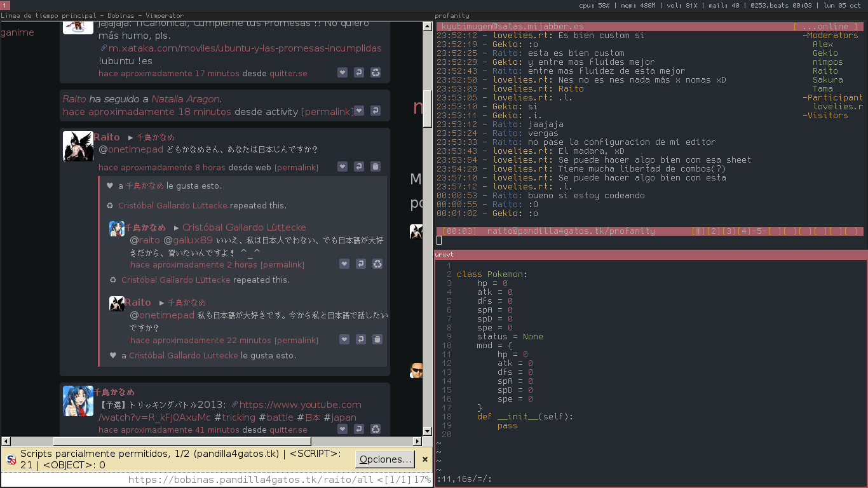Open the #battle hashtag
This screenshot has width=868, height=488.
(x=276, y=417)
